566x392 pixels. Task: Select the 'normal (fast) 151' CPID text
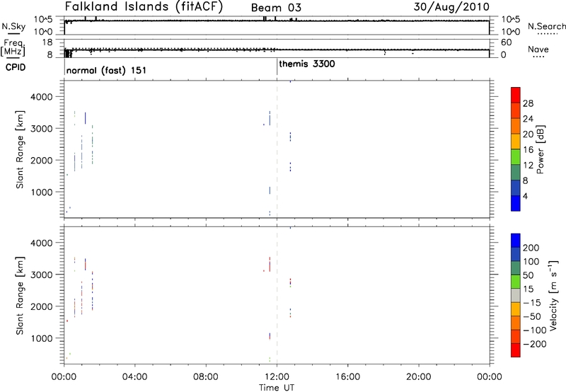[107, 70]
